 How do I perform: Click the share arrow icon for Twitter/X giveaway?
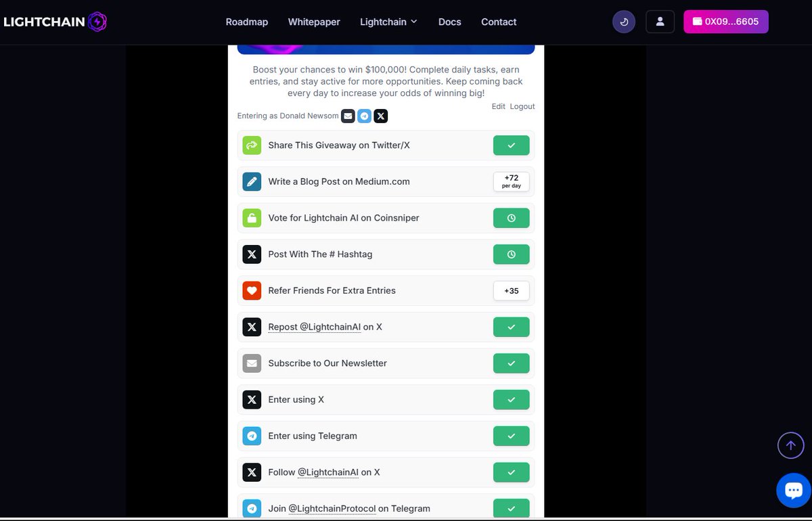(252, 145)
